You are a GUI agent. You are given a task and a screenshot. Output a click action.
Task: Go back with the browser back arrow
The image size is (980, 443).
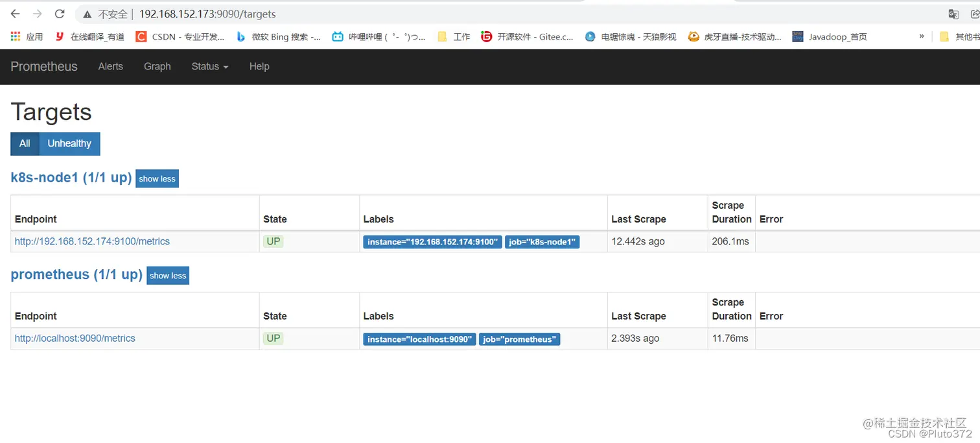[16, 14]
